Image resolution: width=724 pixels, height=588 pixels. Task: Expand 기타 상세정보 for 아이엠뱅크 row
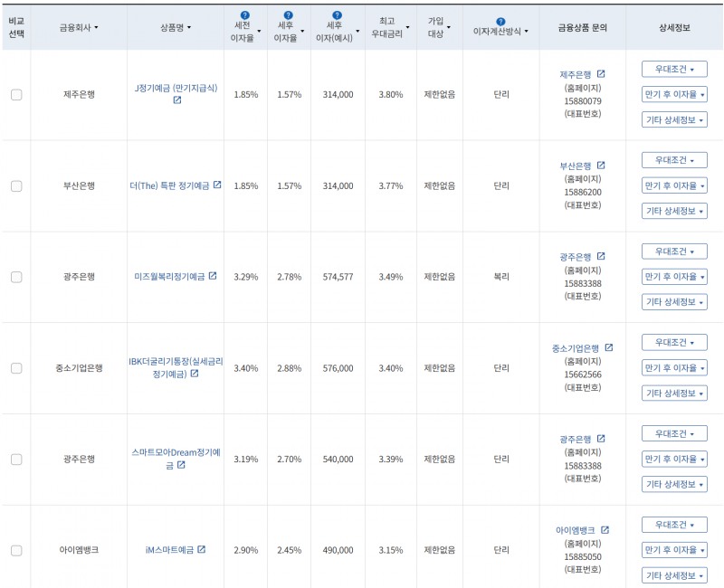[674, 575]
